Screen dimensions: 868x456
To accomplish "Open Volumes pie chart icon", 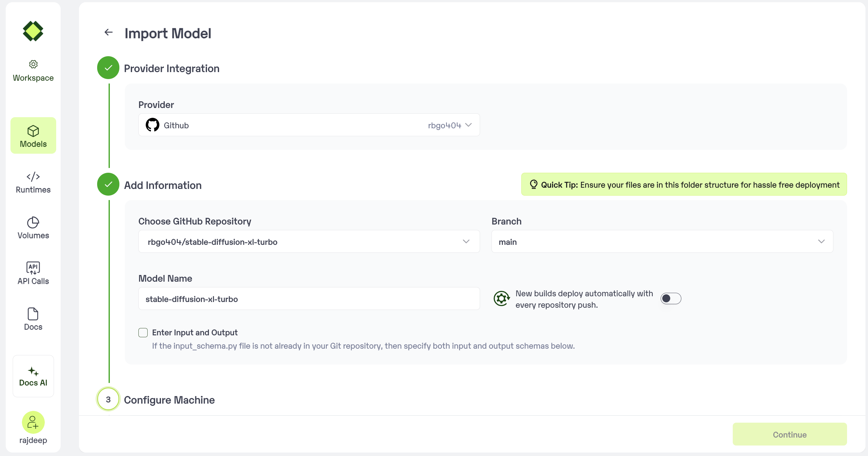I will coord(33,222).
